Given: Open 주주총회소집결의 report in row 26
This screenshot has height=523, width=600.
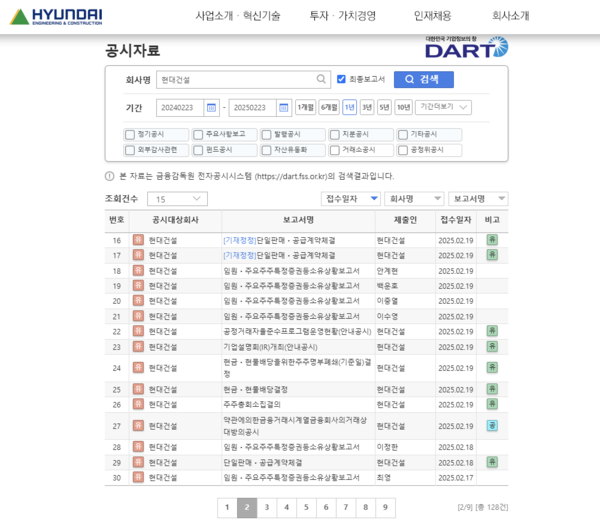Looking at the screenshot, I should coord(252,404).
